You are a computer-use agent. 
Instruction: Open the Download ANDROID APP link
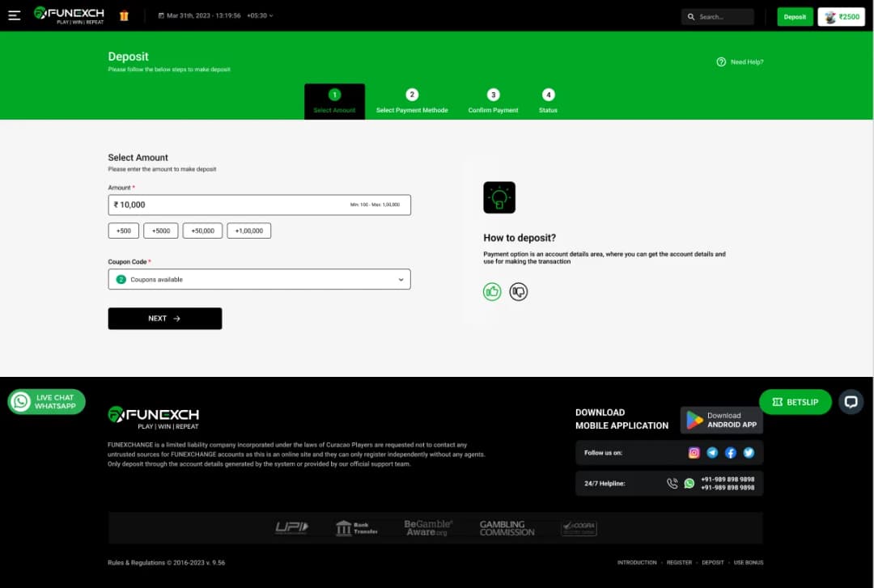721,420
